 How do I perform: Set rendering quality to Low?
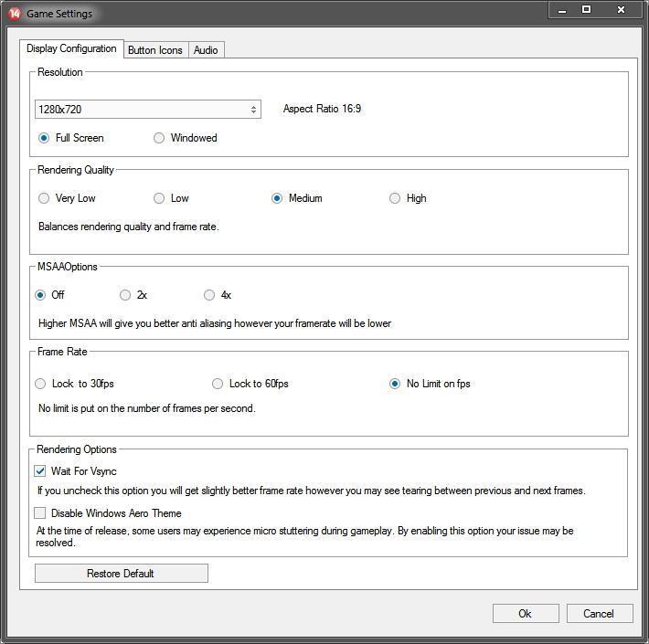159,198
